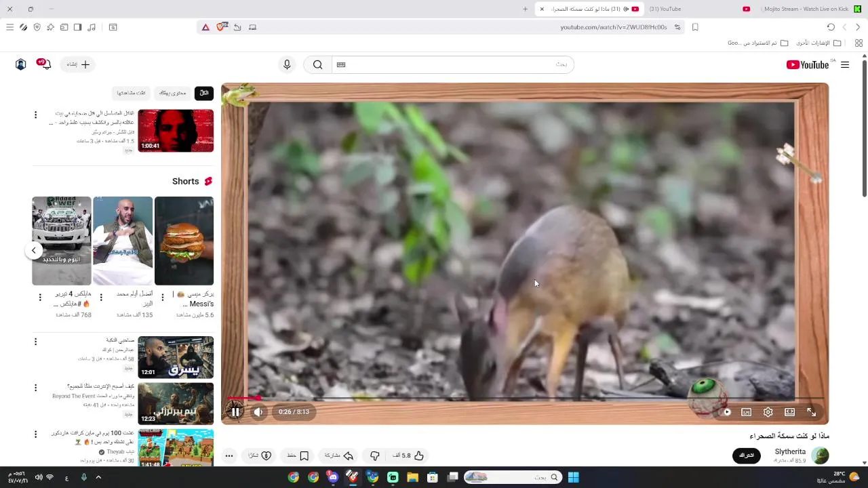Save video to playlist
Viewport: 868px width, 488px height.
click(x=298, y=455)
